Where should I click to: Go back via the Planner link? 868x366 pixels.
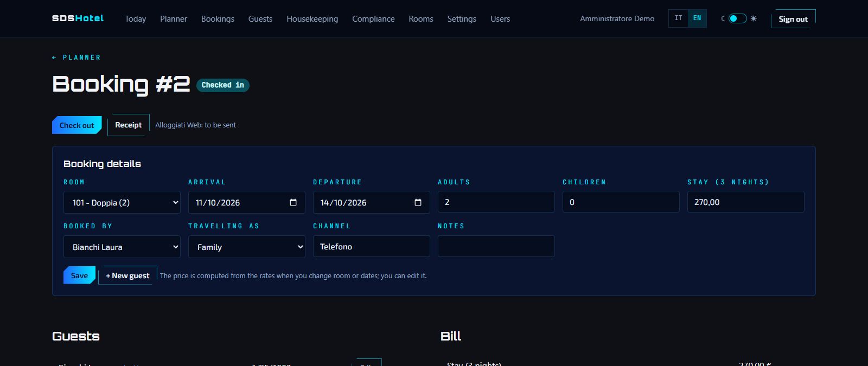[76, 57]
